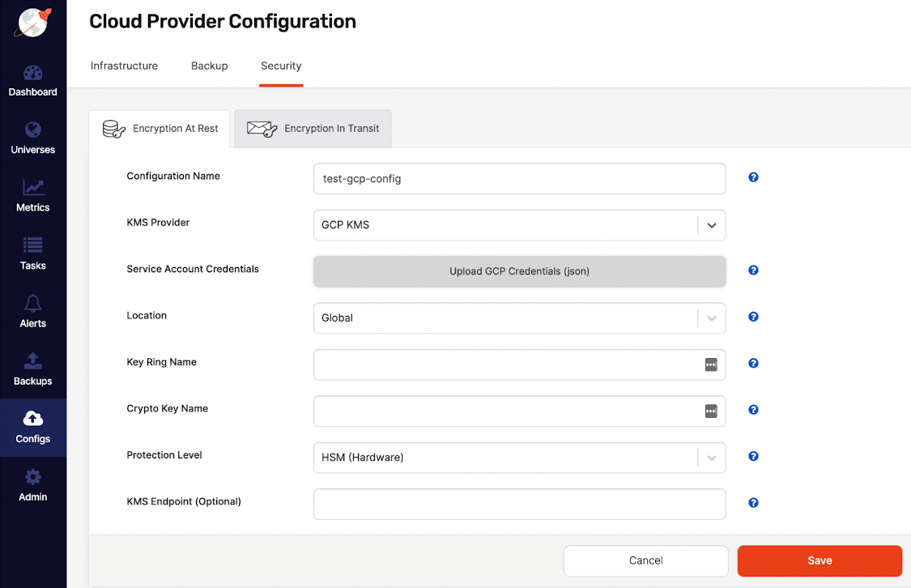Go to Universes in the sidebar
This screenshot has width=911, height=588.
click(x=32, y=131)
